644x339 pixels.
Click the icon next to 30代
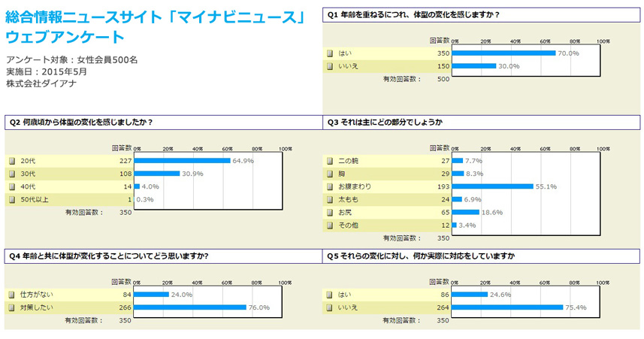pyautogui.click(x=12, y=174)
